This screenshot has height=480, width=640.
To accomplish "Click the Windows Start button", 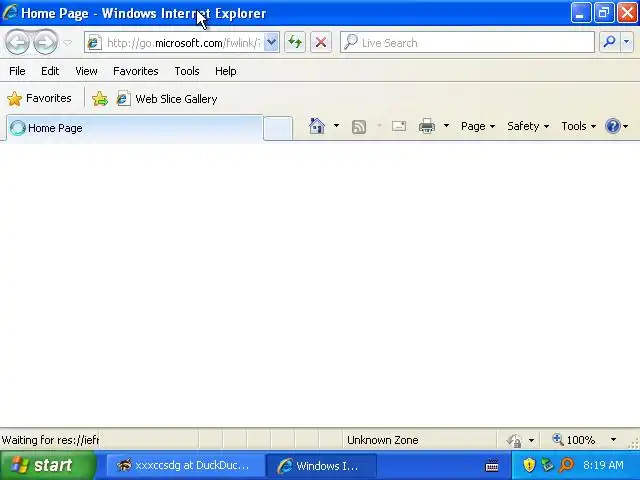I will [x=48, y=465].
